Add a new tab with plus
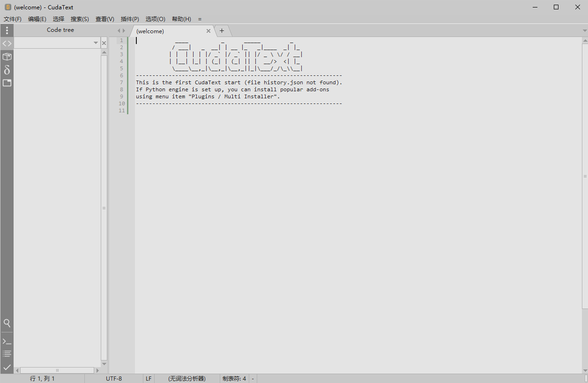Image resolution: width=588 pixels, height=383 pixels. click(x=222, y=31)
